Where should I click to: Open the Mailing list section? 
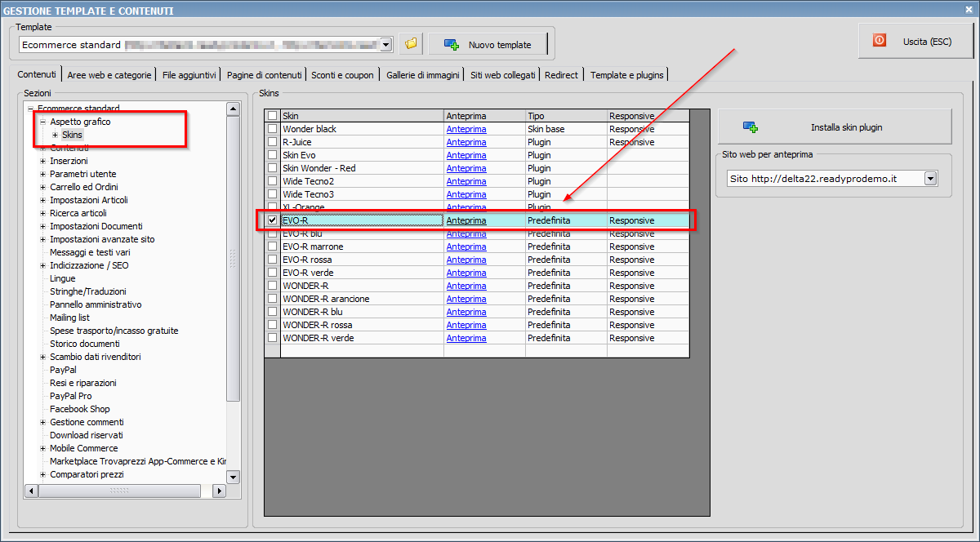[69, 318]
